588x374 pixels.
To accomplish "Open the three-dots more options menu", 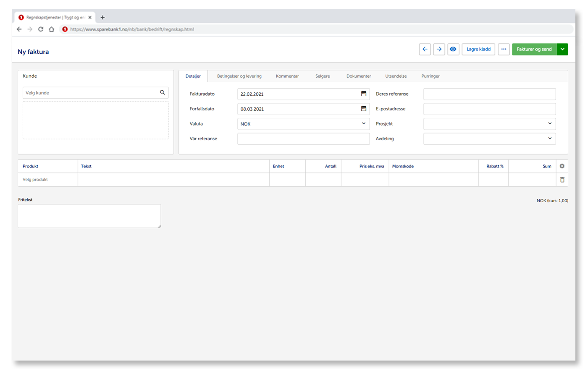I will coord(504,49).
